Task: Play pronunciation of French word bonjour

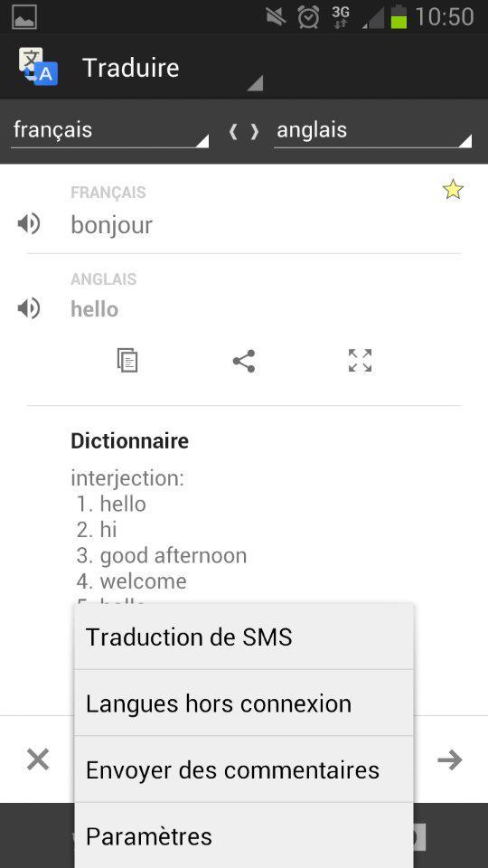Action: (x=29, y=224)
